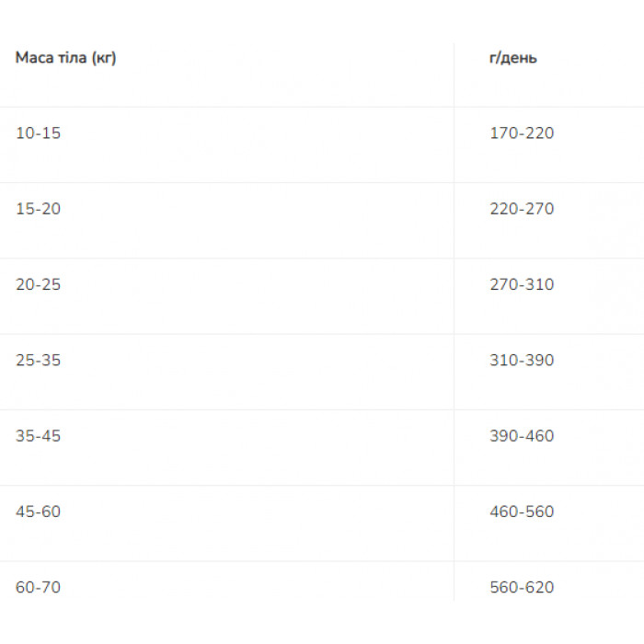Click the 45-60 weight range cell
The height and width of the screenshot is (644, 644).
pyautogui.click(x=39, y=511)
